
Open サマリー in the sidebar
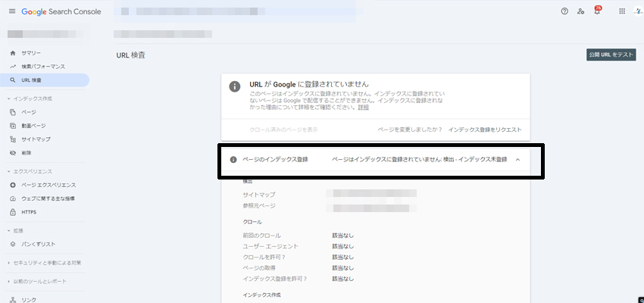[x=31, y=53]
